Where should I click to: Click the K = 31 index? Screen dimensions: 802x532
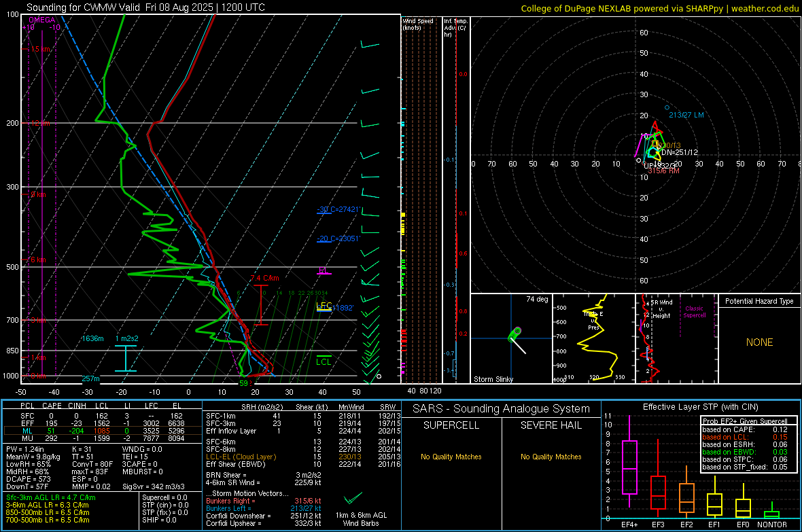point(82,449)
